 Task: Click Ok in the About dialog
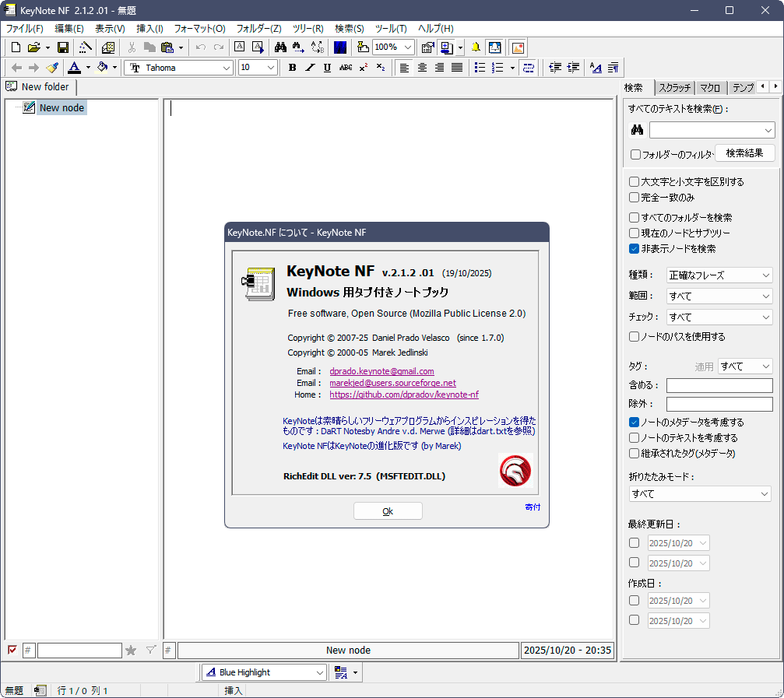(x=388, y=511)
